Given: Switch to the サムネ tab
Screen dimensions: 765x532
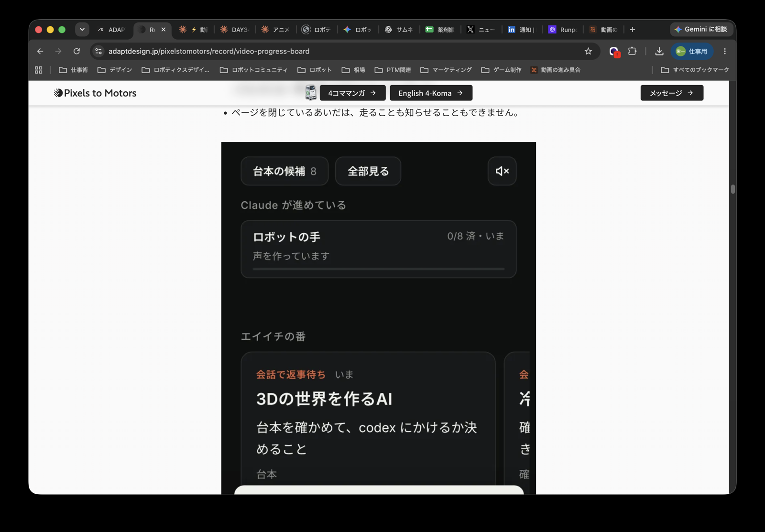Looking at the screenshot, I should [x=399, y=30].
